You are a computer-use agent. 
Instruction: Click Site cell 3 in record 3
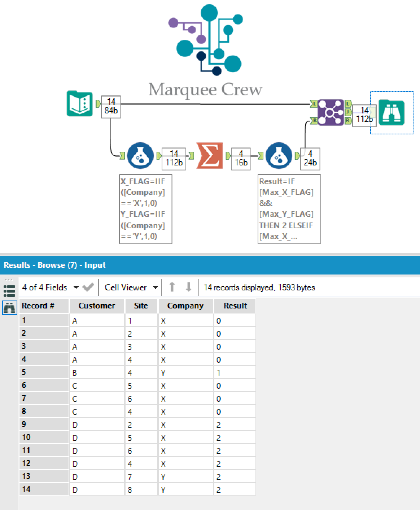tap(141, 346)
